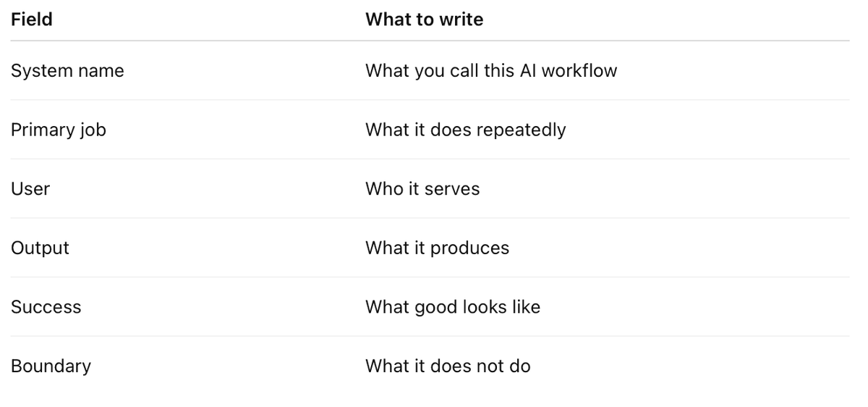Viewport: 868px width, 407px height.
Task: Select the 'Success' field cell
Action: tap(46, 307)
